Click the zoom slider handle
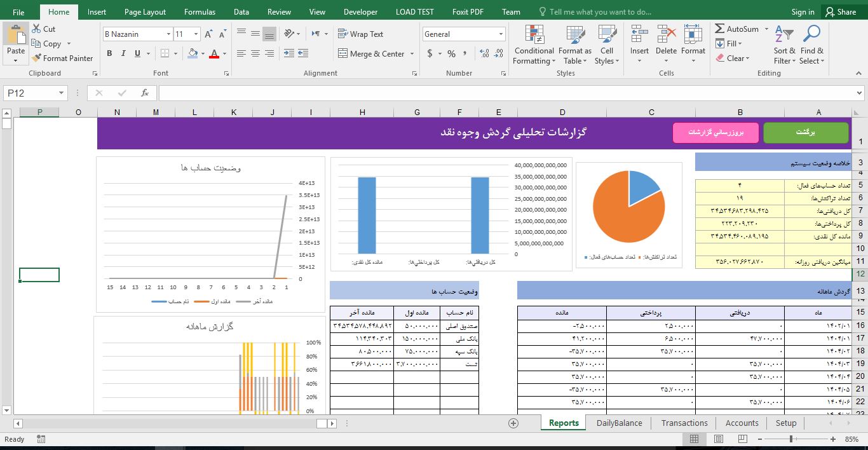This screenshot has height=450, width=868. point(791,439)
